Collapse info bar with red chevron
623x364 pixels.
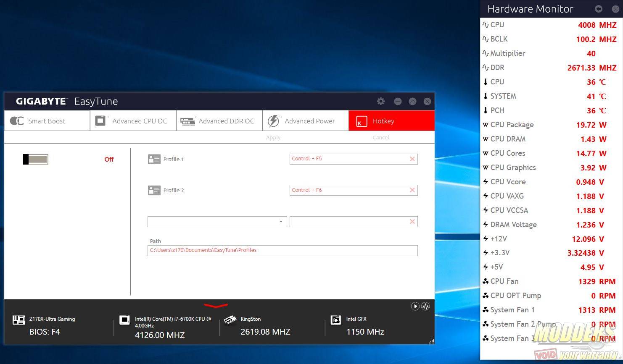[216, 305]
